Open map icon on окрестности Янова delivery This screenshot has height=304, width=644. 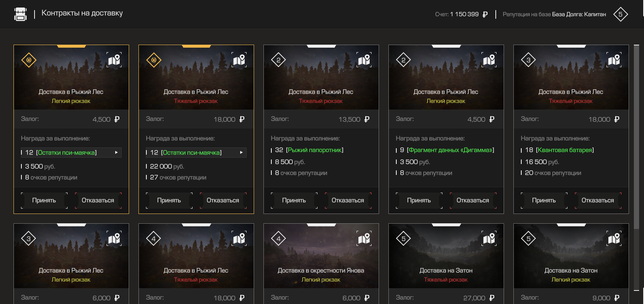[364, 238]
